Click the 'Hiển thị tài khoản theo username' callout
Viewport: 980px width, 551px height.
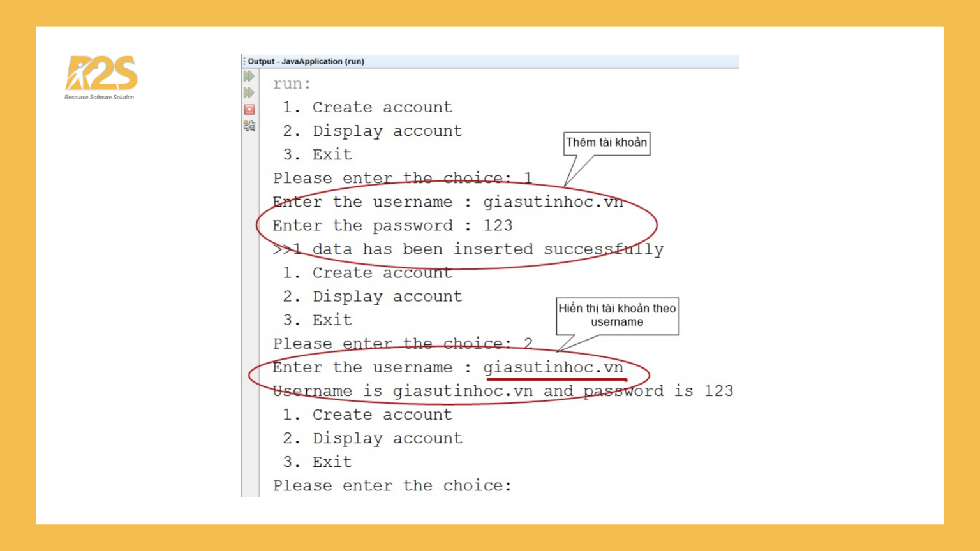[617, 315]
